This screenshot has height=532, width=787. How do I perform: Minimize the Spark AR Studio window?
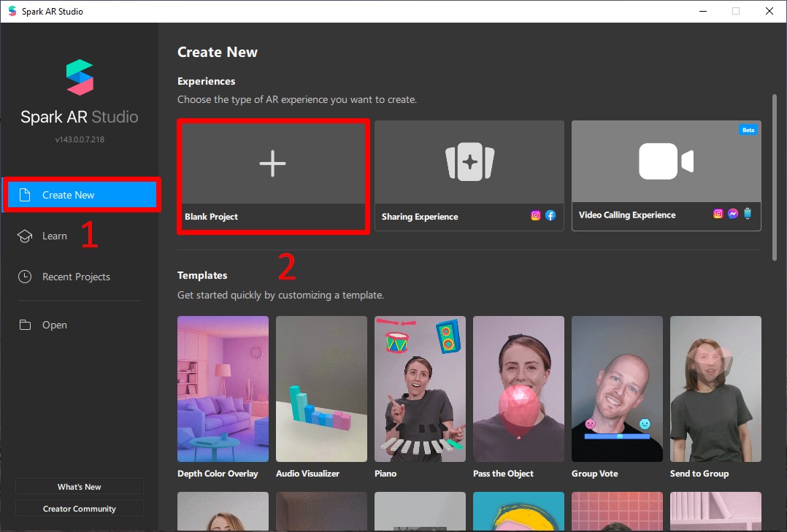point(702,11)
